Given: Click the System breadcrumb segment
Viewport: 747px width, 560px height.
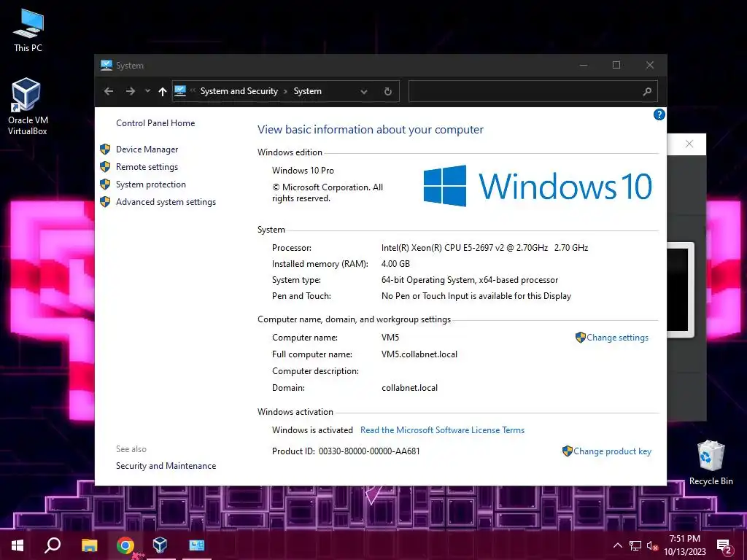Looking at the screenshot, I should [x=307, y=91].
